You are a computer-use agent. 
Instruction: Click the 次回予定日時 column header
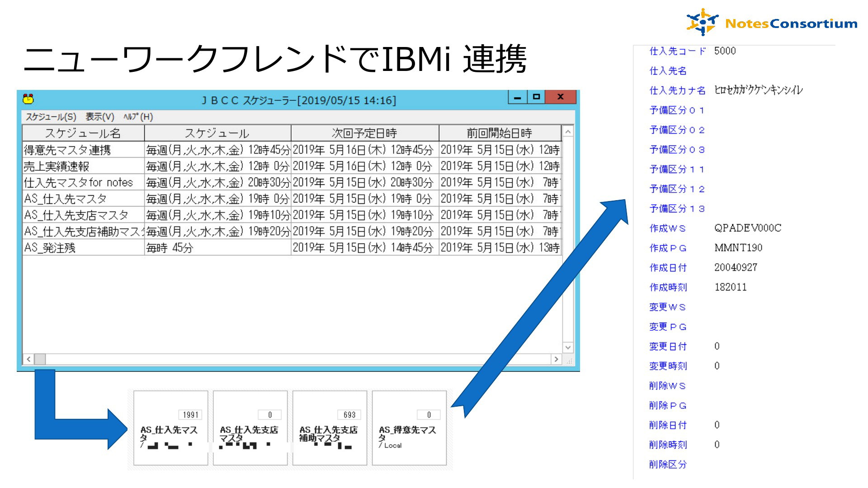pyautogui.click(x=365, y=133)
